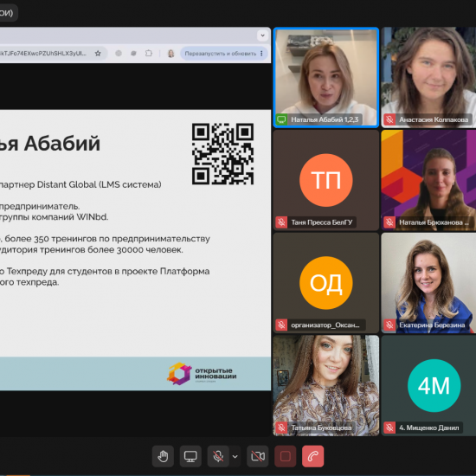
Task: Start screen sharing with monitor icon
Action: tap(190, 456)
